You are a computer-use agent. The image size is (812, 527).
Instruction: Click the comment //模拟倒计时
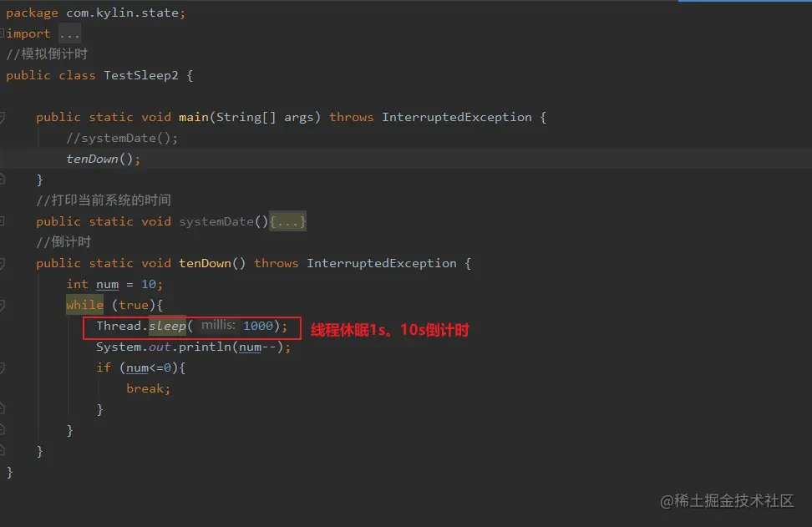[47, 54]
